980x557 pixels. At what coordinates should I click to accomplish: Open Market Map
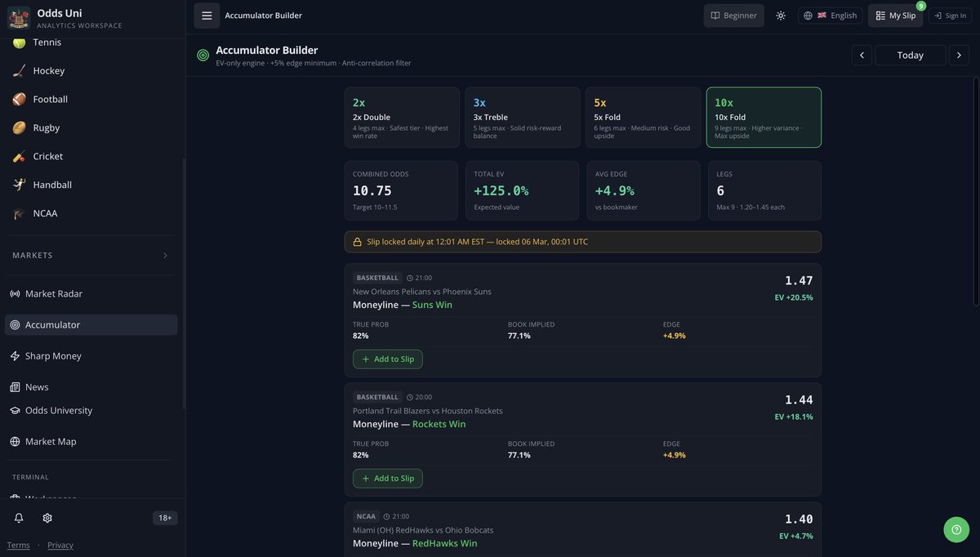92,442
